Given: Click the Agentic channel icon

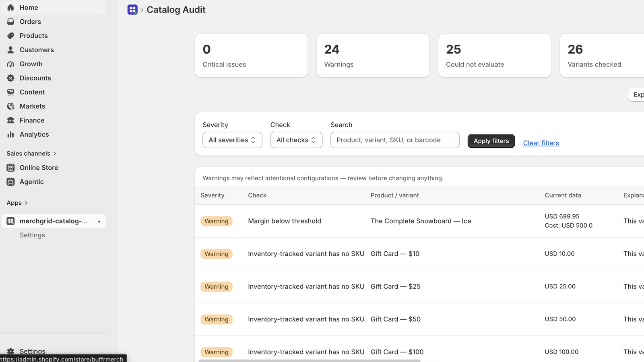Looking at the screenshot, I should coord(11,182).
